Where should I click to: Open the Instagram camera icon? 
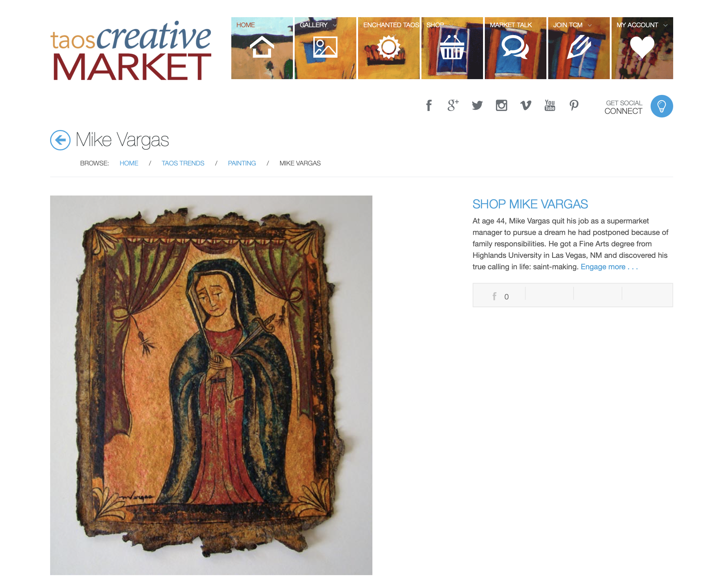(x=501, y=106)
